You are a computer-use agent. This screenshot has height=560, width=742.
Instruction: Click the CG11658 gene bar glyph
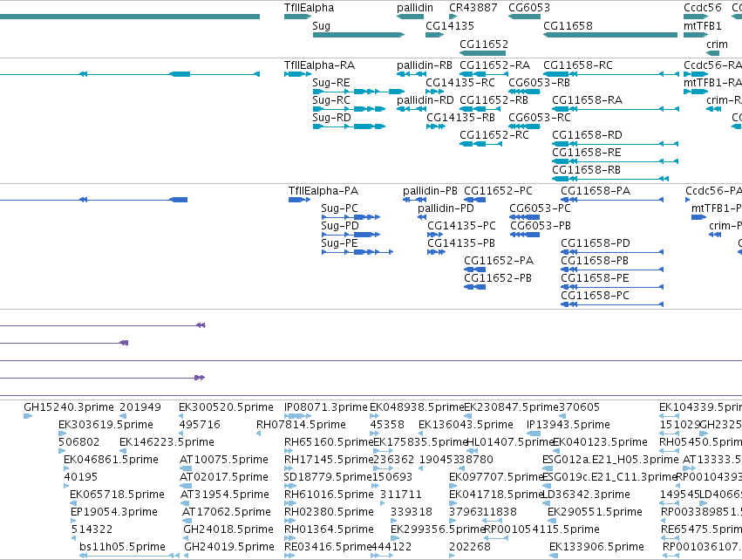(x=610, y=35)
